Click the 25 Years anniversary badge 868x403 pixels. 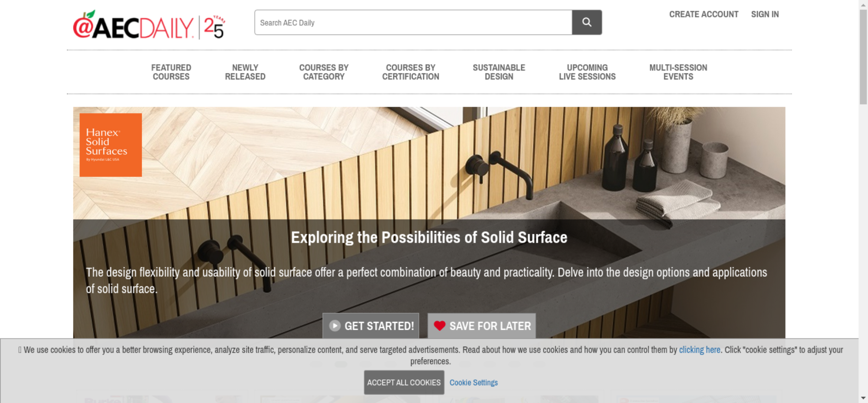214,27
